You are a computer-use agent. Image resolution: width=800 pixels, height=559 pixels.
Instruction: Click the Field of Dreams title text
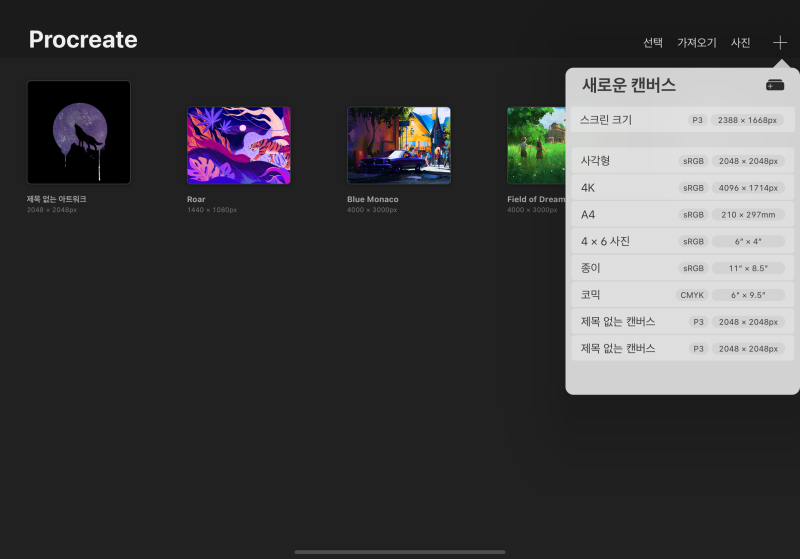536,199
